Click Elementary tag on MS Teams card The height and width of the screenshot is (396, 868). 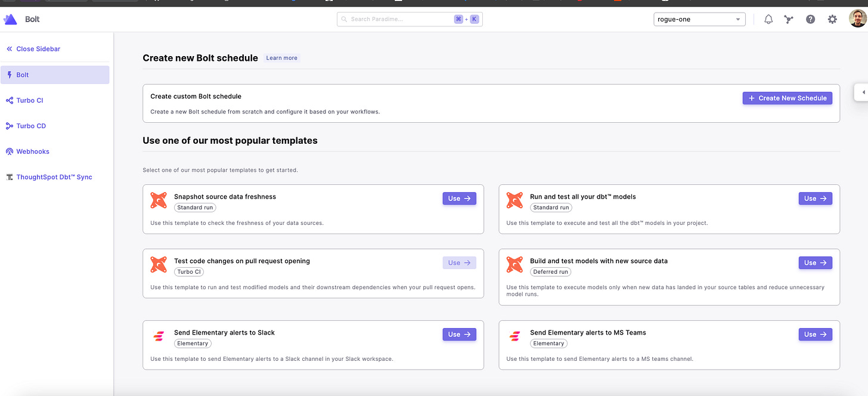pos(548,344)
